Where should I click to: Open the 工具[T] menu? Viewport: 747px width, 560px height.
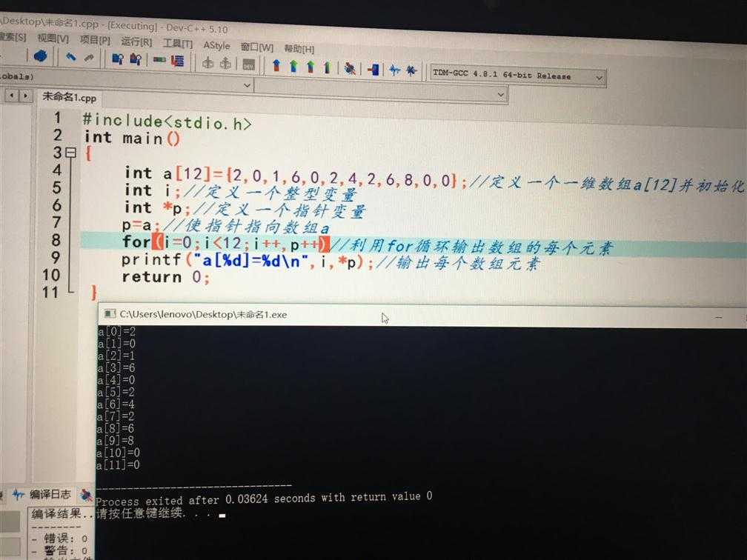coord(178,44)
